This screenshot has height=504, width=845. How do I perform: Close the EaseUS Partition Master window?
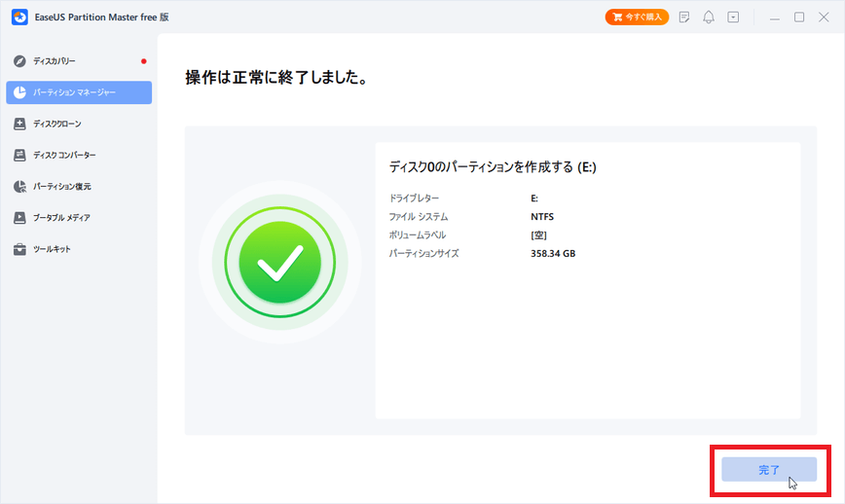click(x=825, y=18)
